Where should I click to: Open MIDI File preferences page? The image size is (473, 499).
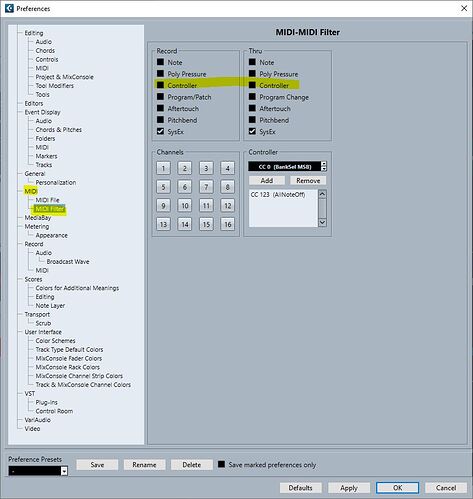(47, 200)
